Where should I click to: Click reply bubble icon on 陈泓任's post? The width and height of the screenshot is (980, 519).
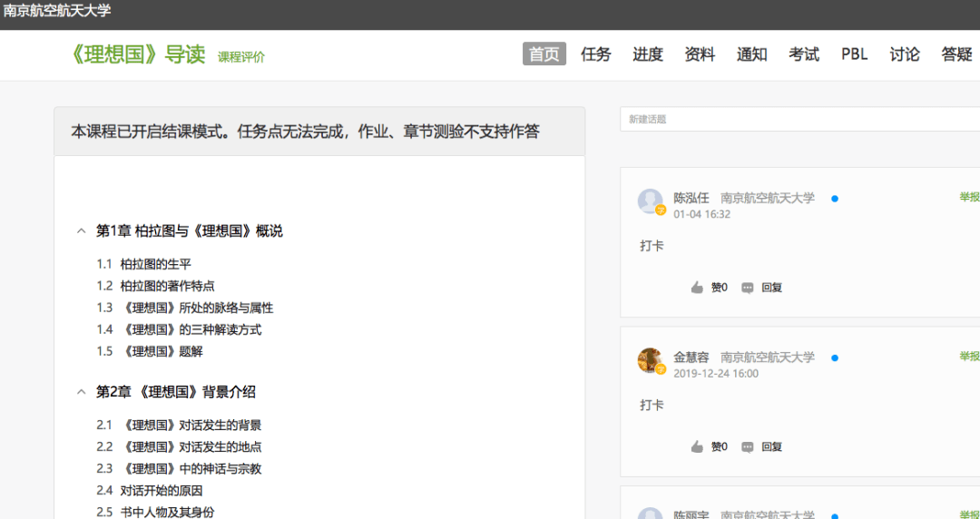[747, 289]
